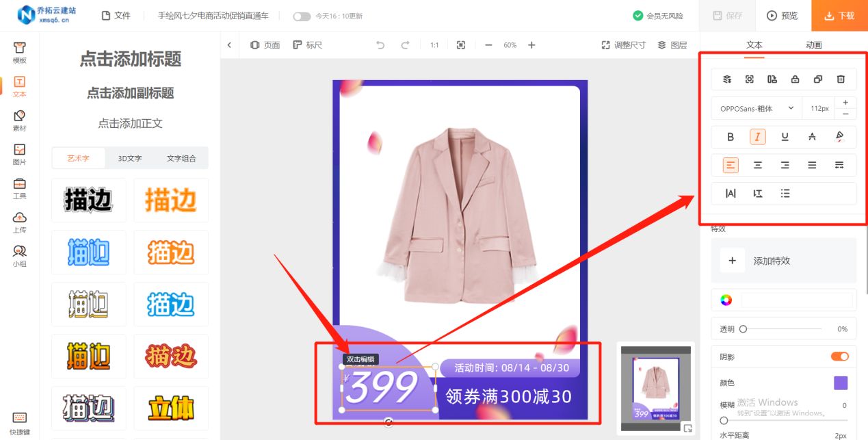The height and width of the screenshot is (440, 868).
Task: Disable the 阴影 shadow toggle
Action: (839, 356)
